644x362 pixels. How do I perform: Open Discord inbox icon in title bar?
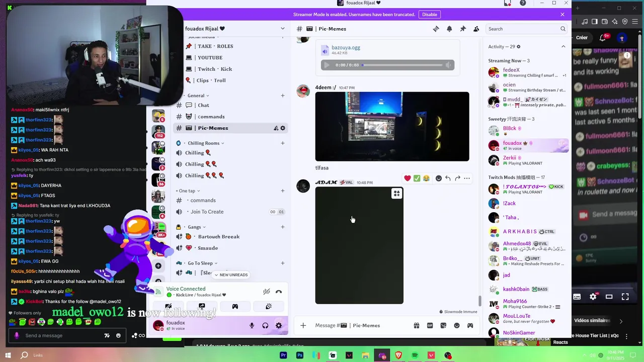[508, 3]
